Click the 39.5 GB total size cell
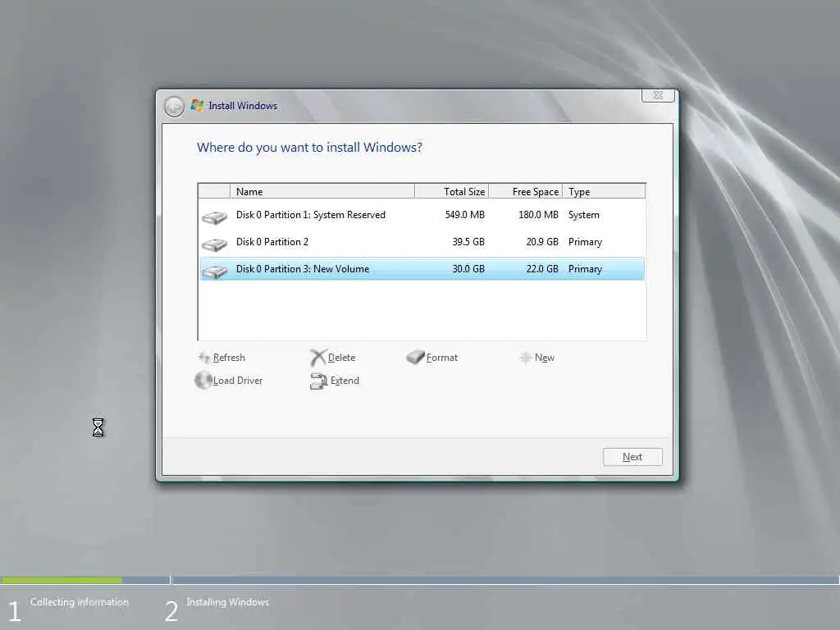This screenshot has height=630, width=840. [x=468, y=242]
